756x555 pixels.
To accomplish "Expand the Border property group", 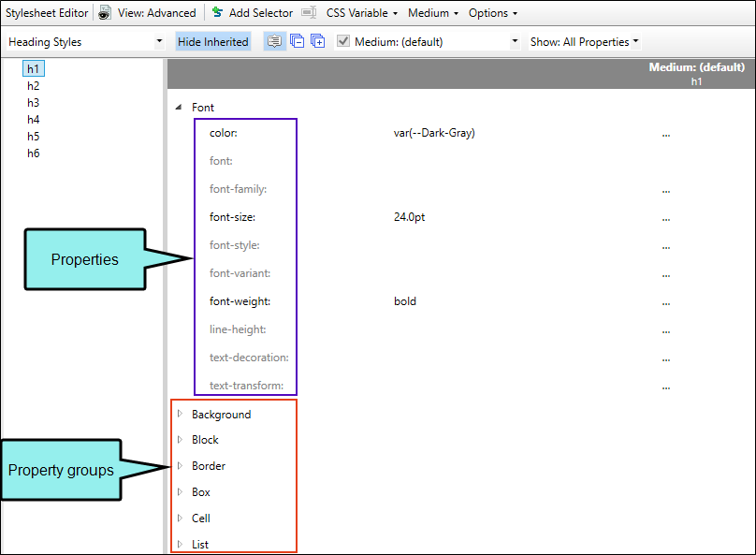I will [181, 466].
